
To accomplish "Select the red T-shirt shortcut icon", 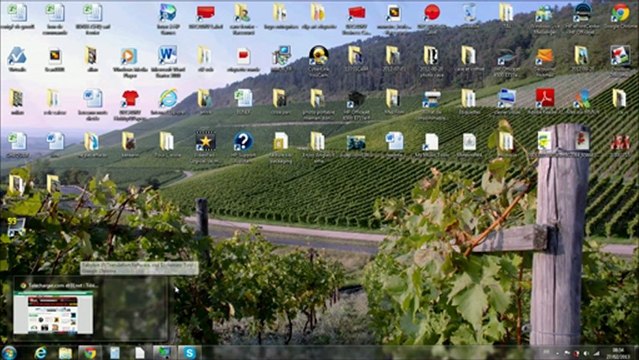I will [x=130, y=99].
